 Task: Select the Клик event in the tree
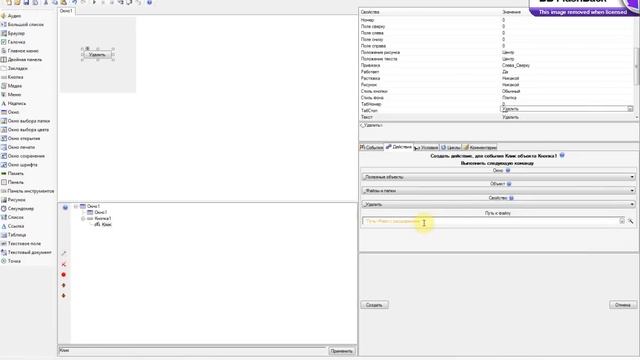[103, 225]
